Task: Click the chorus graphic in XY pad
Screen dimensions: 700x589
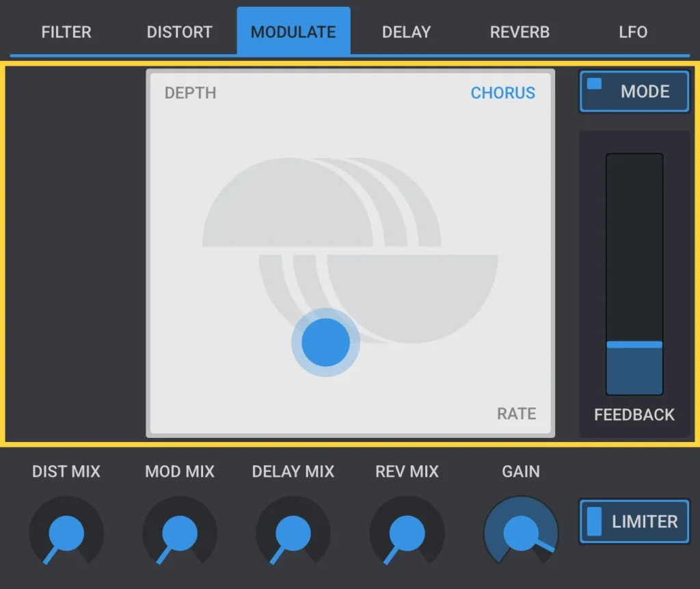Action: click(351, 250)
